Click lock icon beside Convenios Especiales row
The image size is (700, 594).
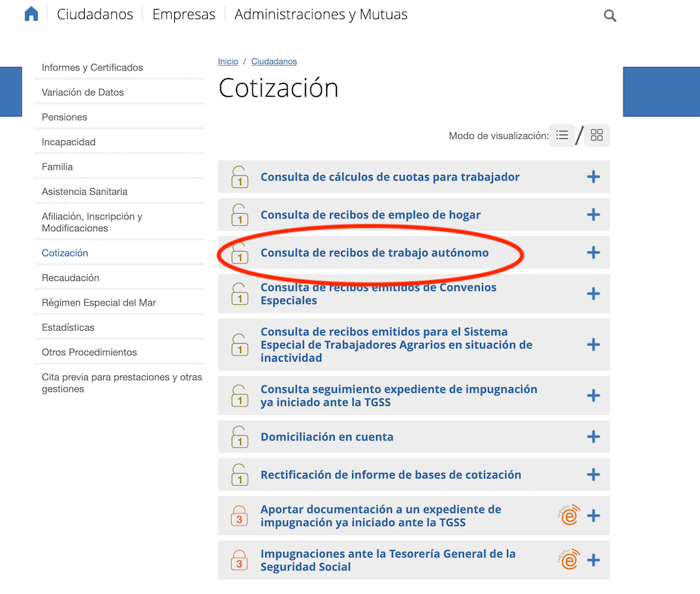point(240,294)
